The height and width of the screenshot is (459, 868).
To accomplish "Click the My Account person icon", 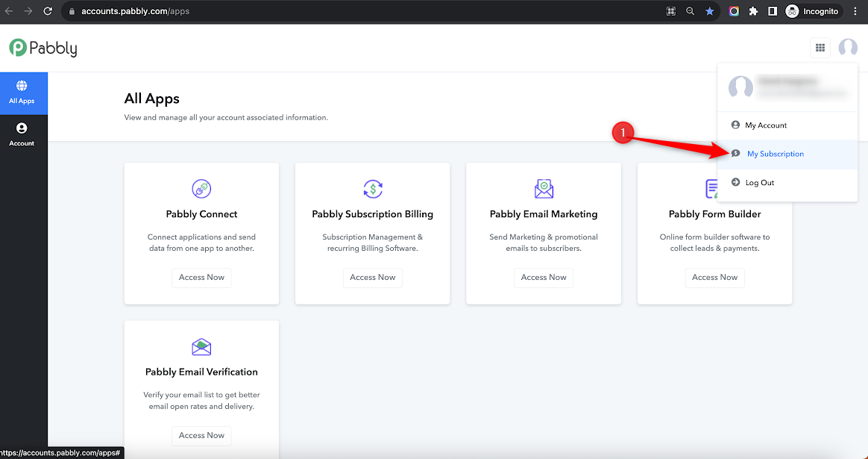I will [x=735, y=125].
